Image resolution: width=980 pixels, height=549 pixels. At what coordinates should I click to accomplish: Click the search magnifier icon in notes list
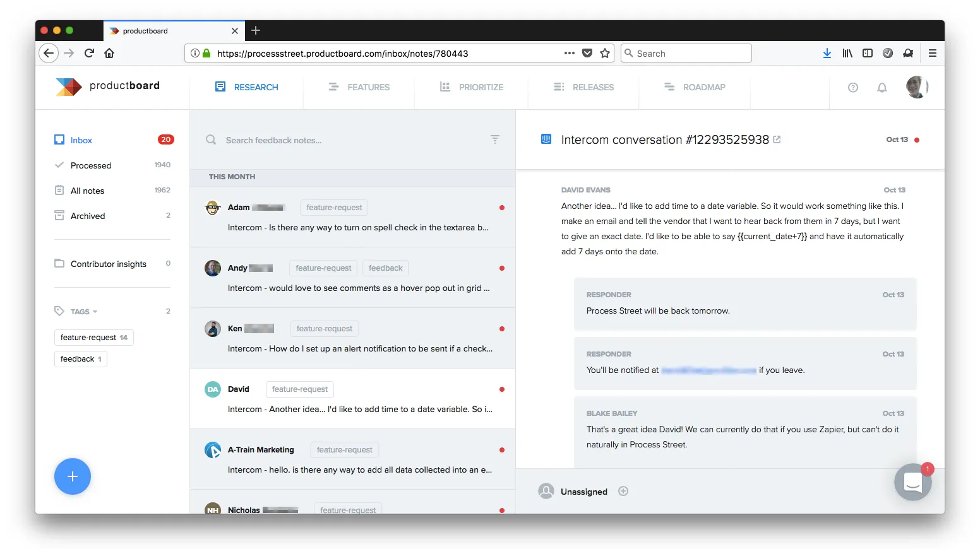tap(211, 139)
